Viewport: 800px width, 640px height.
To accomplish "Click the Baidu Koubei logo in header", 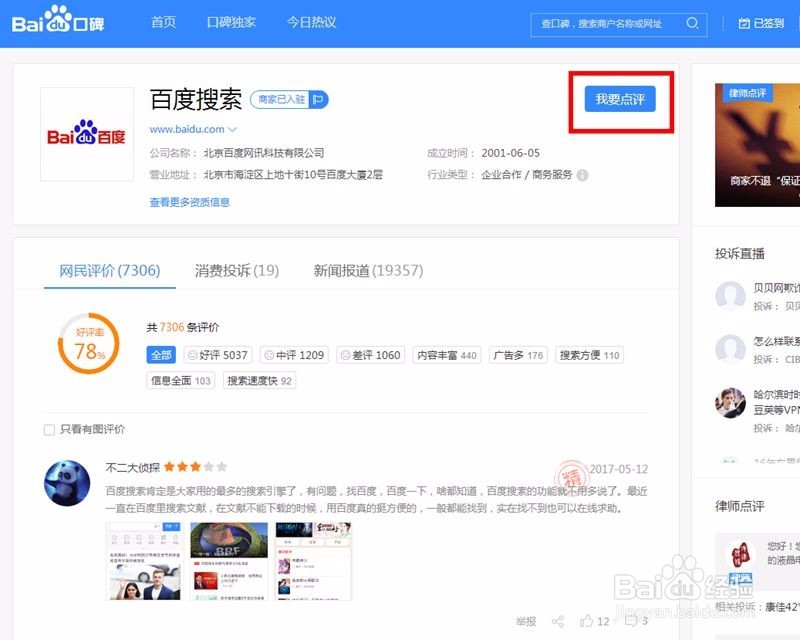I will [58, 20].
